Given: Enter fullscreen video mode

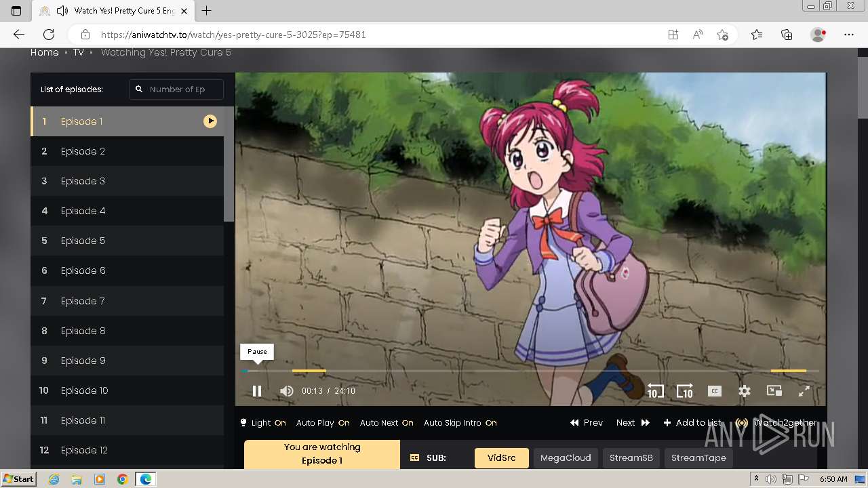Looking at the screenshot, I should [x=804, y=391].
